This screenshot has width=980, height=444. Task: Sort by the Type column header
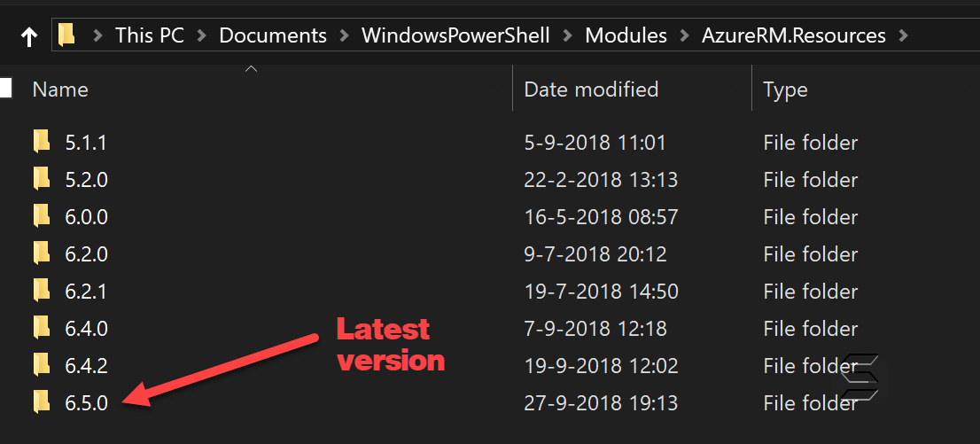(785, 90)
